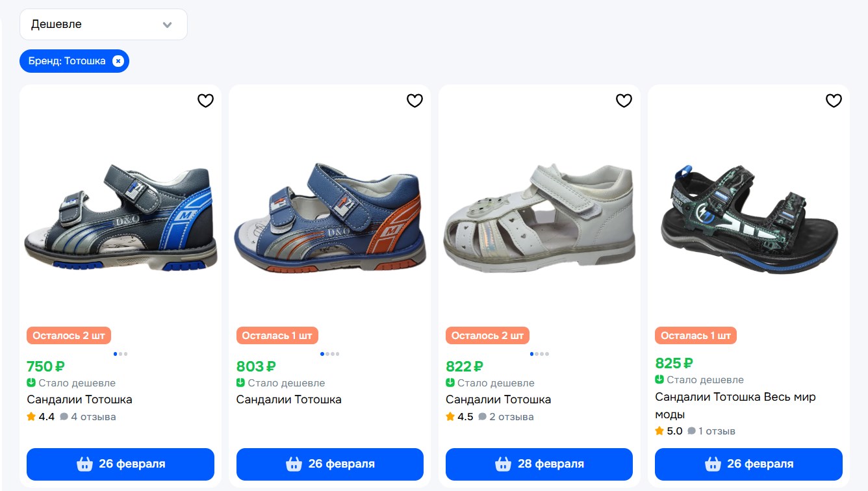This screenshot has width=868, height=491.
Task: Open the 4 отзыва reviews link
Action: pyautogui.click(x=93, y=417)
